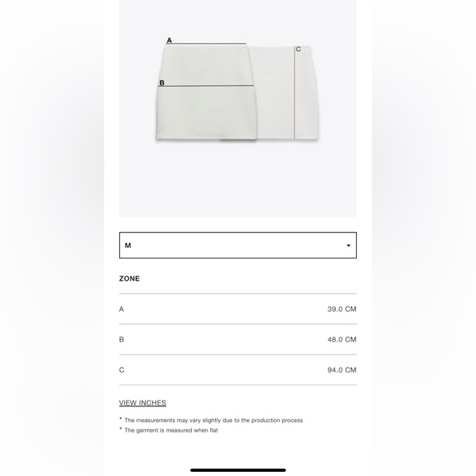Click the front skirt measurement image
476x476 pixels.
[207, 93]
